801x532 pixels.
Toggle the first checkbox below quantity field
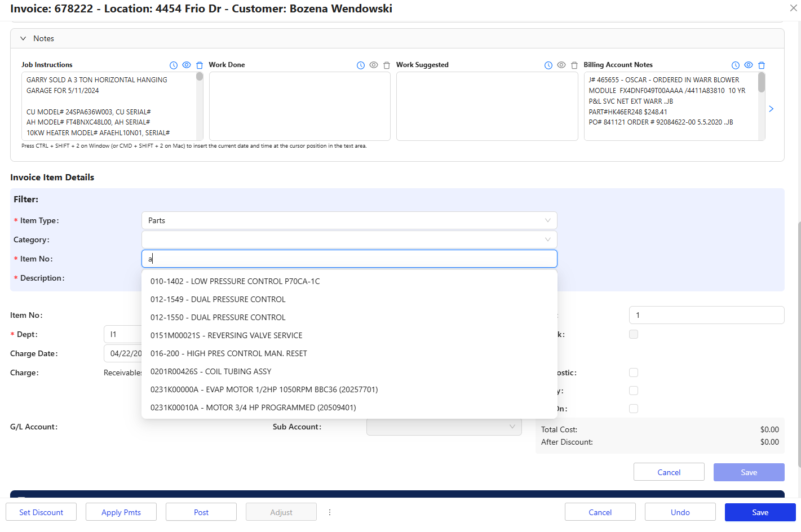click(x=634, y=334)
